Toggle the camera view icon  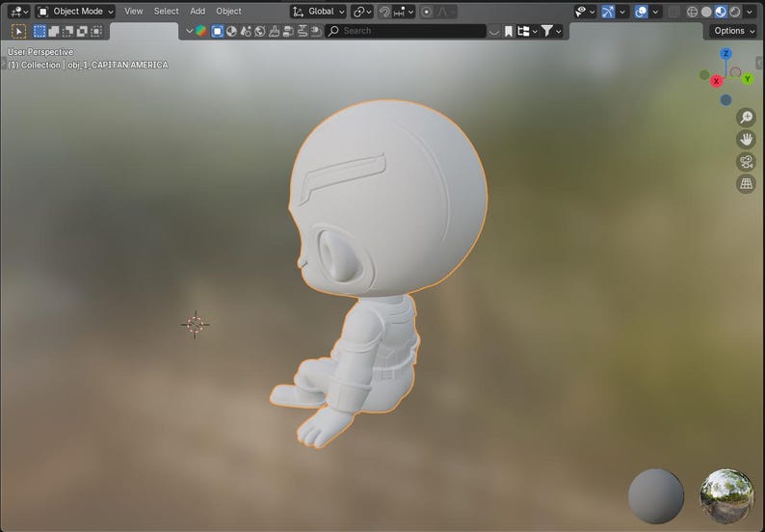[746, 162]
